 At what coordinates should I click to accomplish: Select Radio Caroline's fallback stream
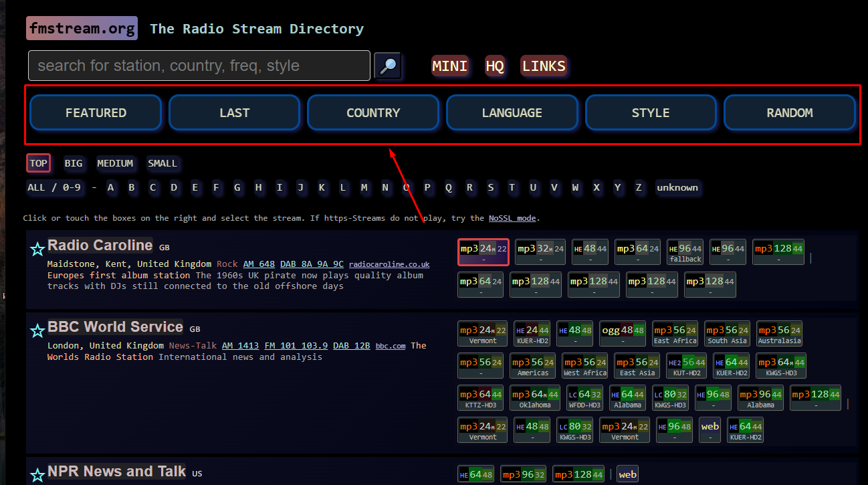click(x=685, y=252)
